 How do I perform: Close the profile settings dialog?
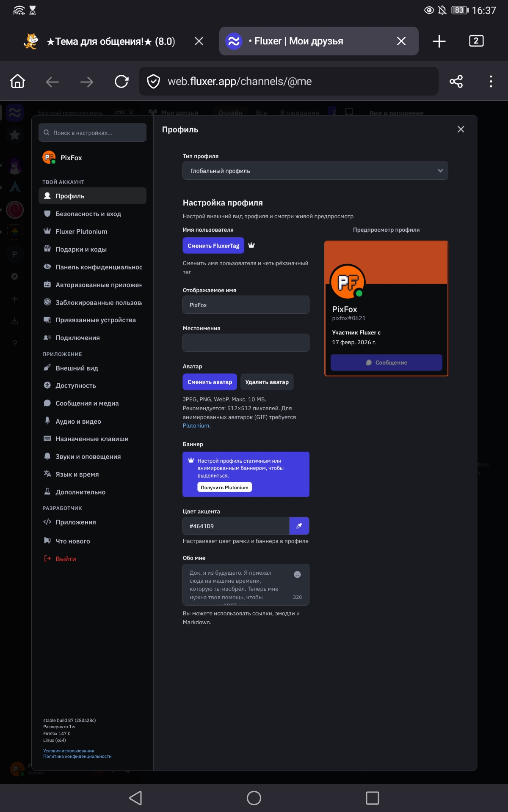coord(461,129)
